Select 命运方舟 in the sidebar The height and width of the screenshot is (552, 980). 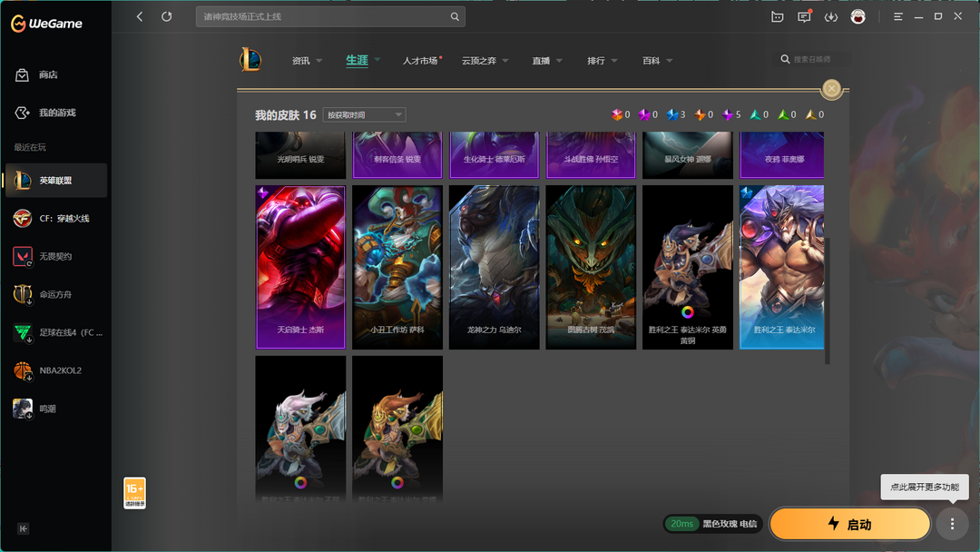pyautogui.click(x=56, y=294)
